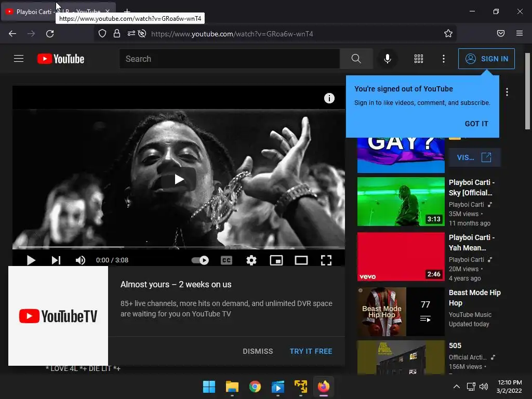This screenshot has height=399, width=532.
Task: Show hidden system tray icons
Action: click(x=457, y=387)
